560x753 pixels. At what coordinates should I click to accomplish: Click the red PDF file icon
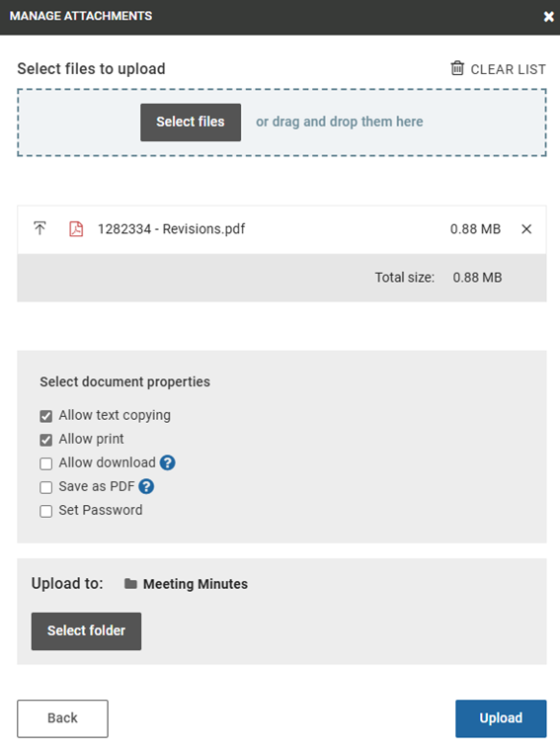pyautogui.click(x=76, y=229)
